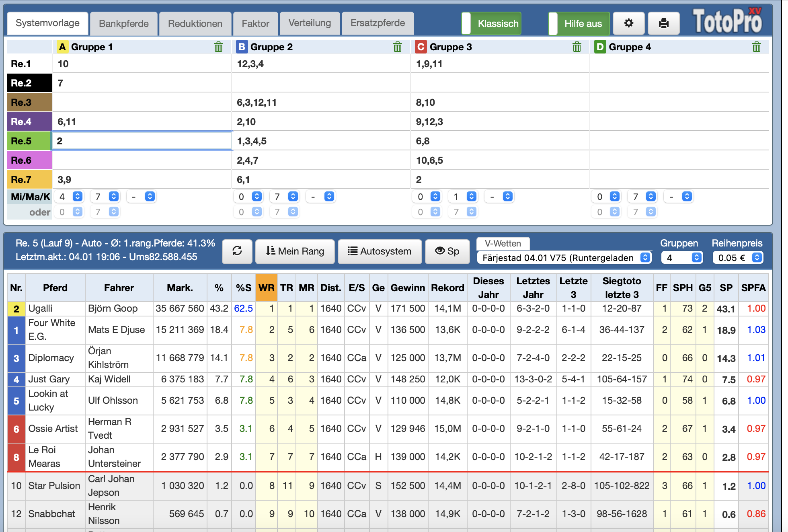Sort by the Gewinn column header

point(408,288)
